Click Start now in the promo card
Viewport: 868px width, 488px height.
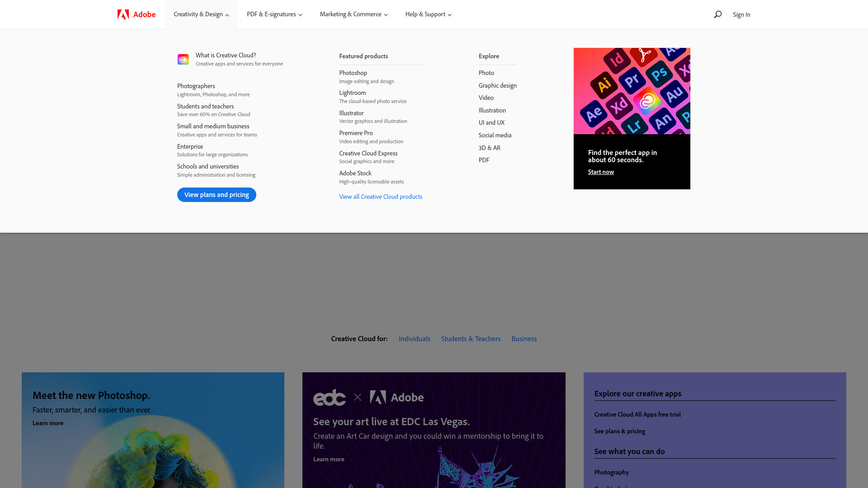[x=601, y=172]
